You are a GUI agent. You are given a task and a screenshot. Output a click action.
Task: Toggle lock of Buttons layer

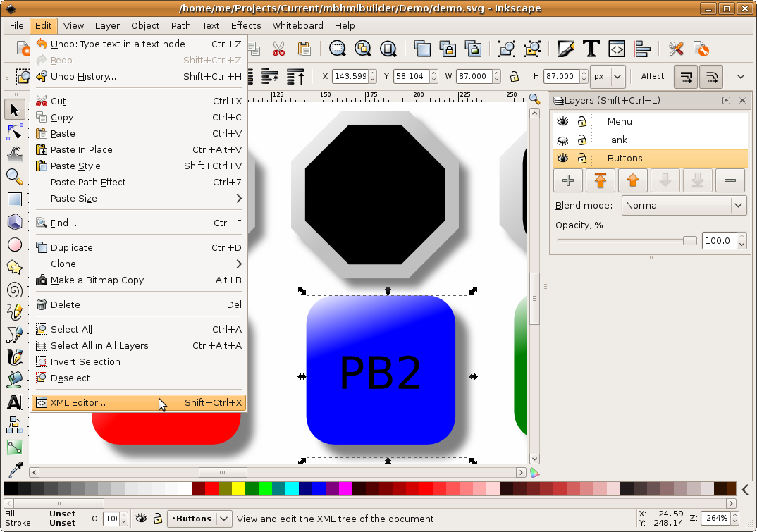pyautogui.click(x=582, y=158)
